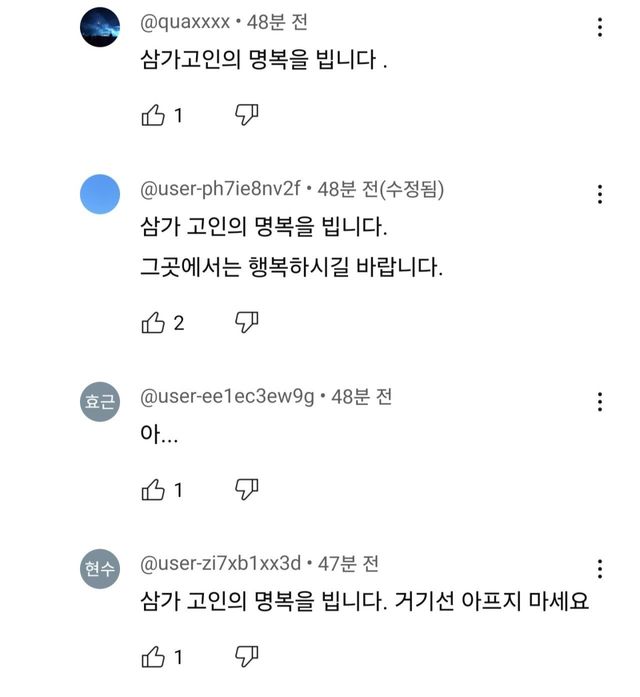This screenshot has height=697, width=640.
Task: Dislike the comment by @user-ph7ie8nv2f
Action: pos(246,322)
